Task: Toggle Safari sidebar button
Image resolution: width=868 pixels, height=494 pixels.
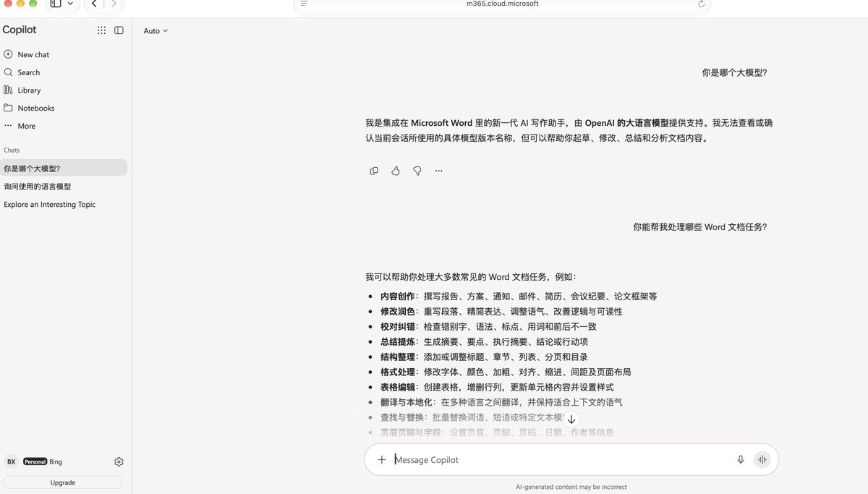Action: click(56, 4)
